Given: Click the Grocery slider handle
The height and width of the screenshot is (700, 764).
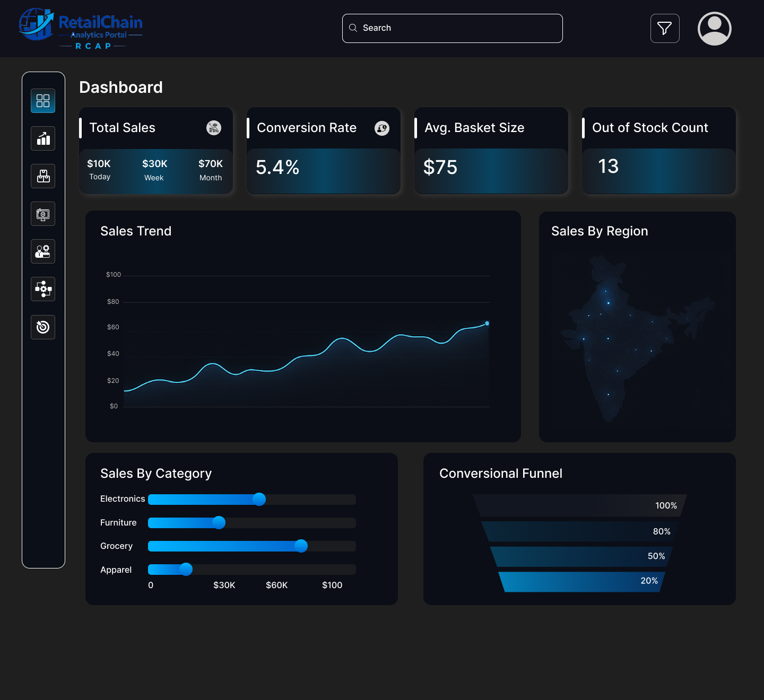Looking at the screenshot, I should point(301,546).
